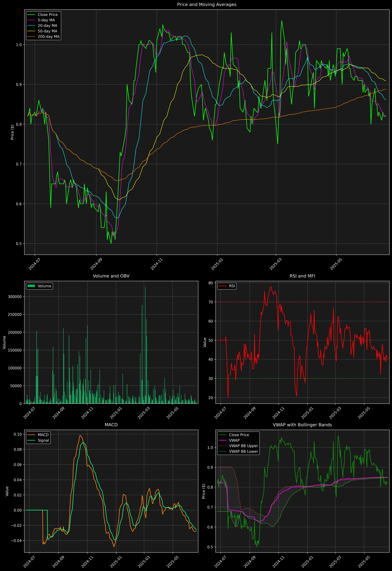Click the 150000 tick on the Volume chart
The image size is (392, 571).
coord(15,350)
